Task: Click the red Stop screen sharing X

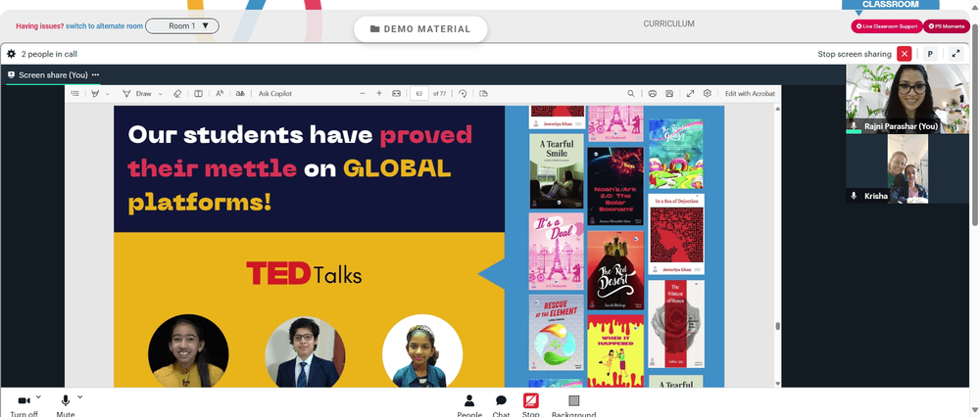Action: (x=904, y=54)
